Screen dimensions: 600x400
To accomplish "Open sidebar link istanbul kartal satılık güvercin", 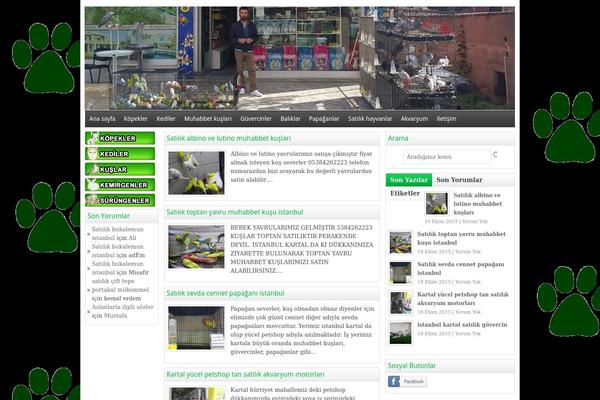I will [x=462, y=325].
